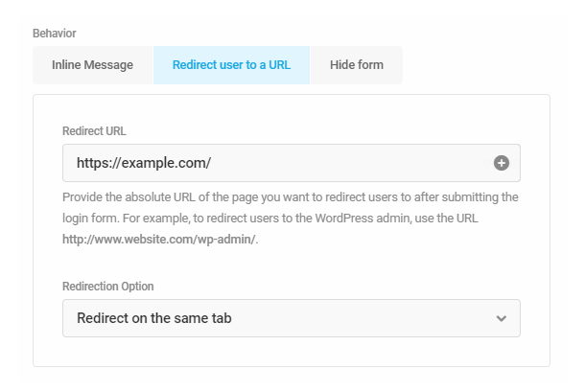Click the plus icon in Redirect URL field
This screenshot has width=585, height=392.
pyautogui.click(x=501, y=163)
